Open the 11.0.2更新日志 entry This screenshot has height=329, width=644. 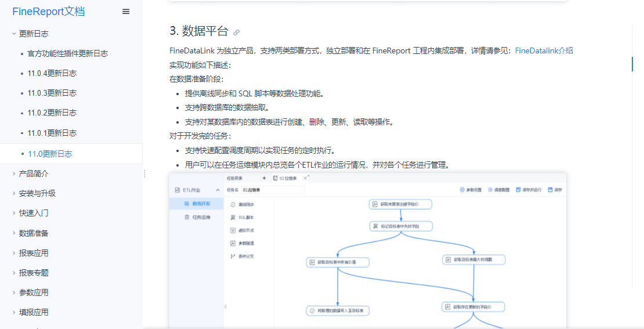point(52,113)
